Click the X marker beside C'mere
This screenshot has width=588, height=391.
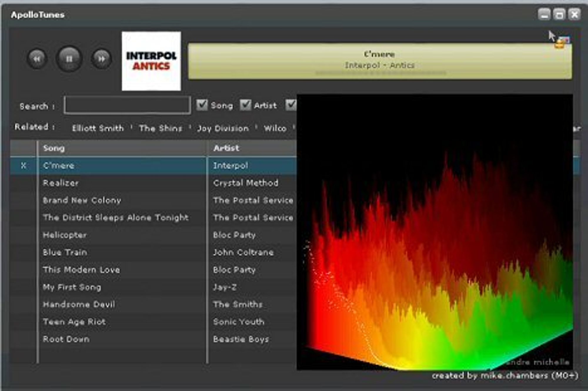click(24, 166)
